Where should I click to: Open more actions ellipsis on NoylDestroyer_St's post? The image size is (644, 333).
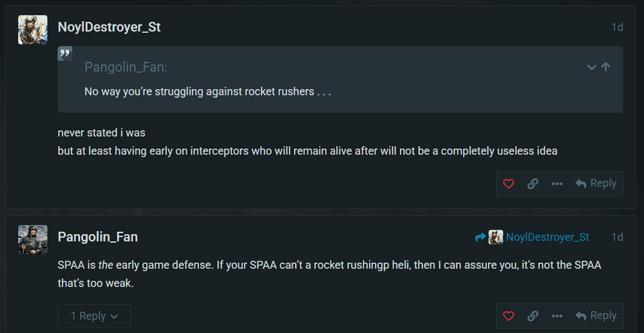pyautogui.click(x=557, y=184)
